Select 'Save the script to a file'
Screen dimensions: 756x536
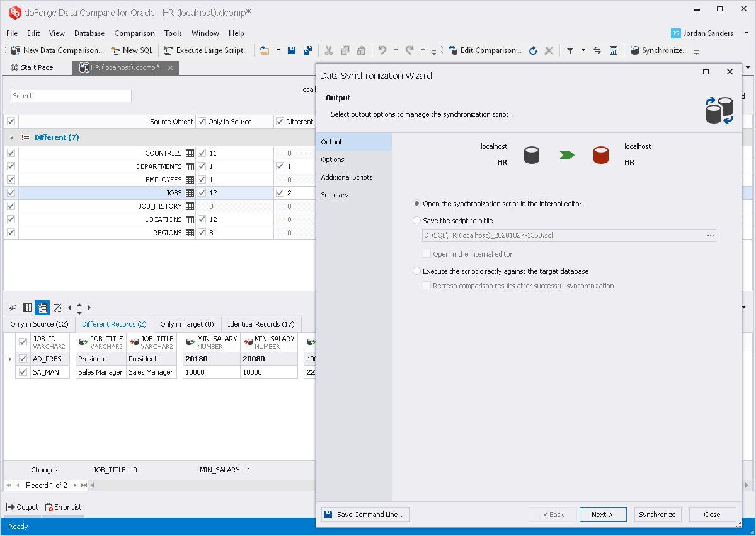416,221
